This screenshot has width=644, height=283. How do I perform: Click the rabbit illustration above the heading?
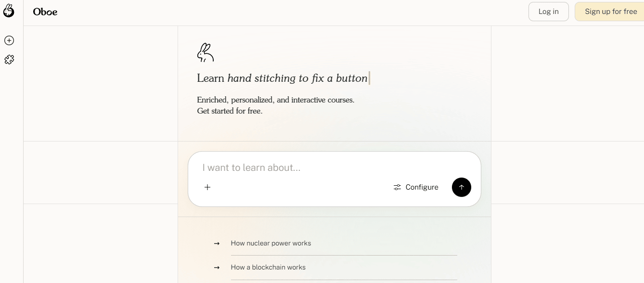(206, 52)
